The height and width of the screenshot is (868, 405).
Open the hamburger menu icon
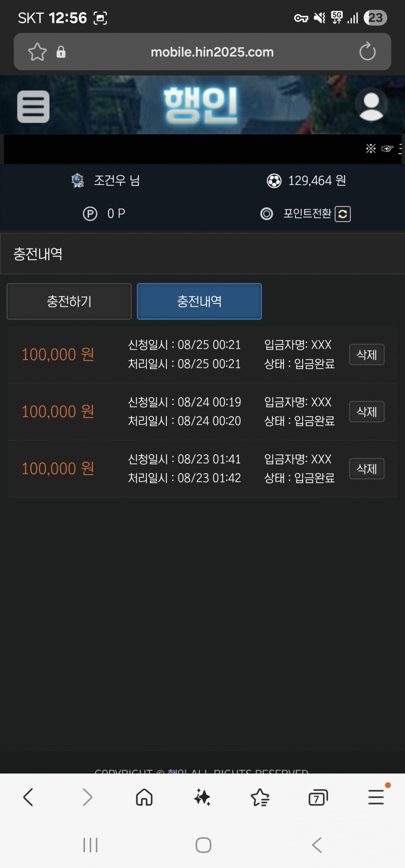pyautogui.click(x=33, y=106)
